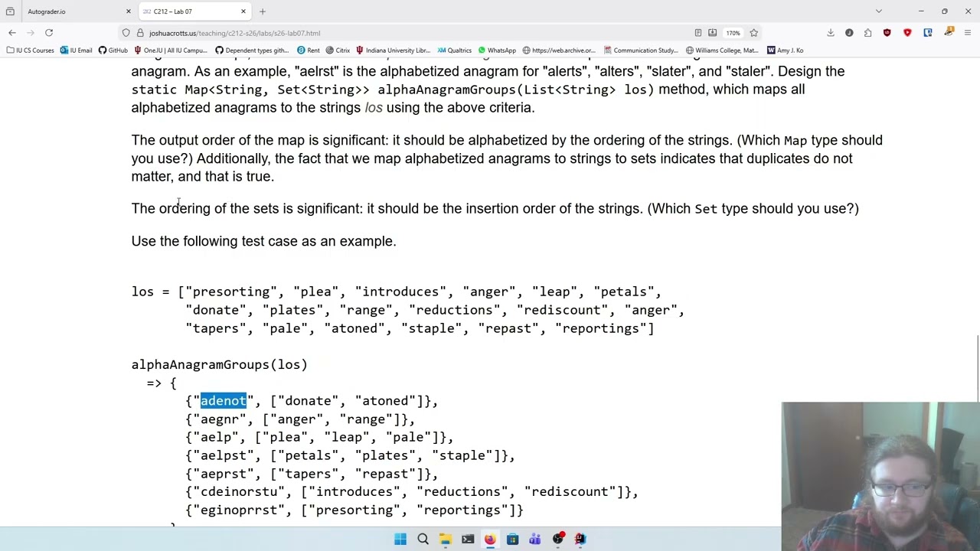Open the tracking protection shield icon

[126, 33]
